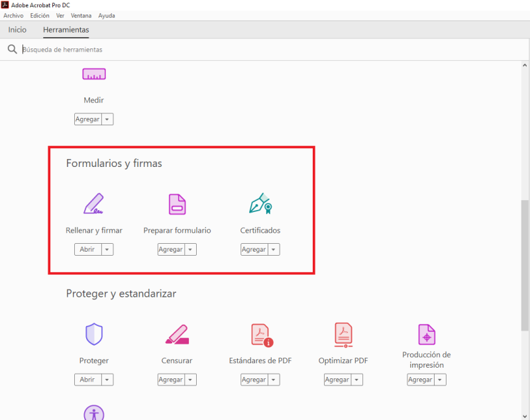Open dropdown arrow under Certificados
This screenshot has height=420, width=530.
(x=274, y=250)
